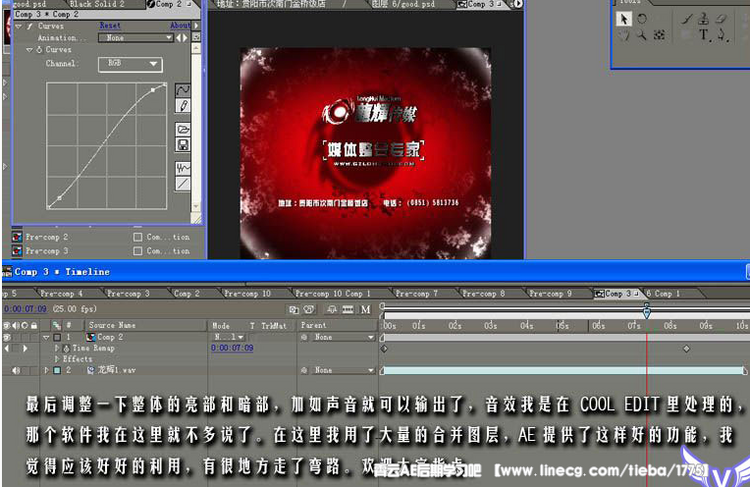This screenshot has width=750, height=487.
Task: Go to next Time Remap keyframe arrow
Action: (x=25, y=349)
